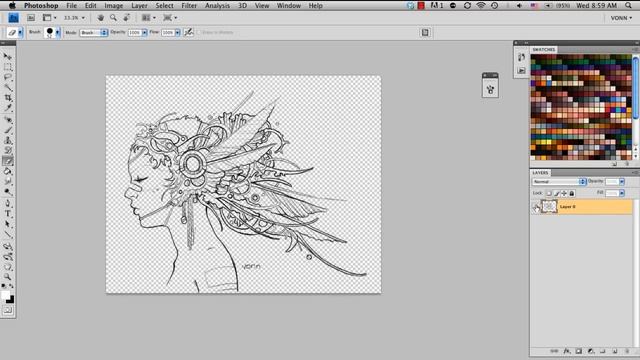The image size is (640, 360).
Task: Select the Dodge tool
Action: 7,192
